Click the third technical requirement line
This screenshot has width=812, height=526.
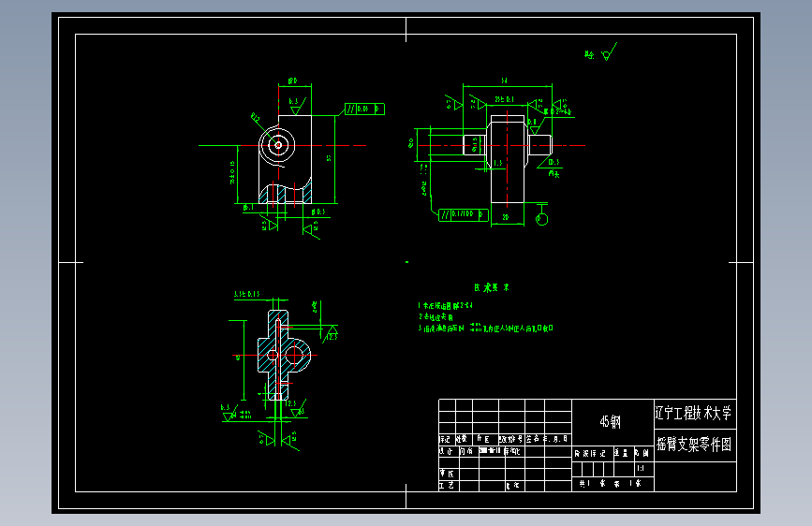(486, 329)
